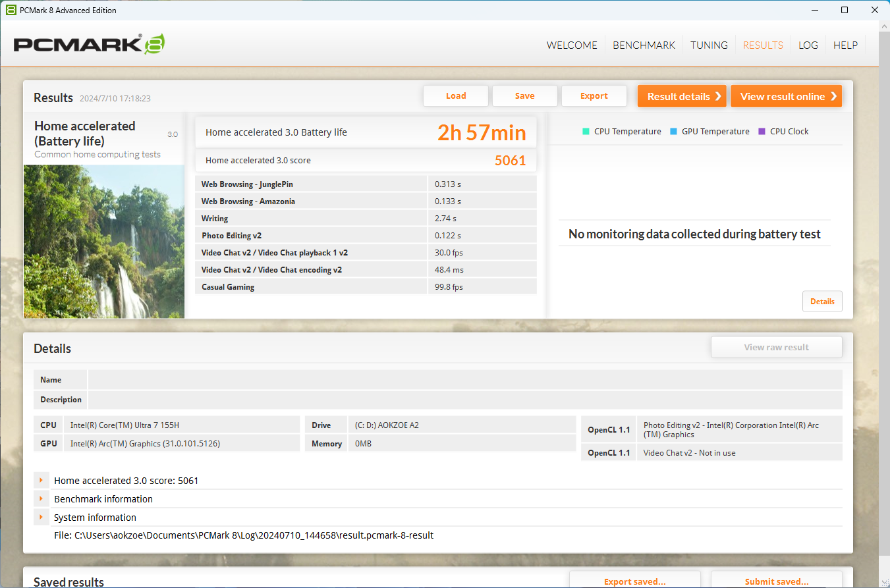Open the WELCOME tab
890x588 pixels.
(x=572, y=45)
